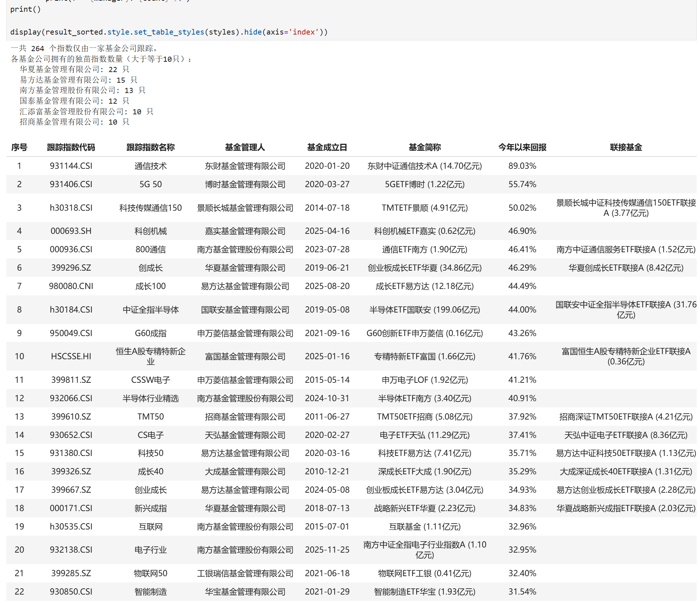Click 新兴成指 index name cell

coord(150,508)
